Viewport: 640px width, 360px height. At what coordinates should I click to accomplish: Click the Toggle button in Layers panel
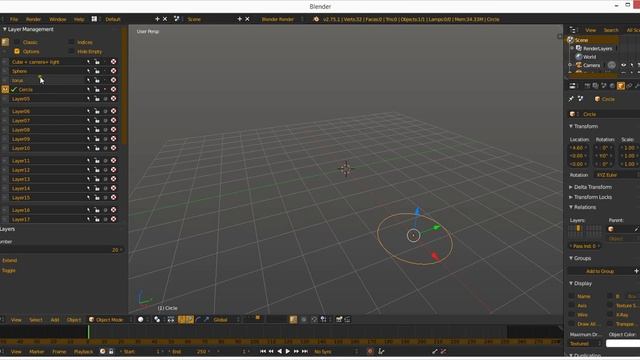tap(9, 271)
